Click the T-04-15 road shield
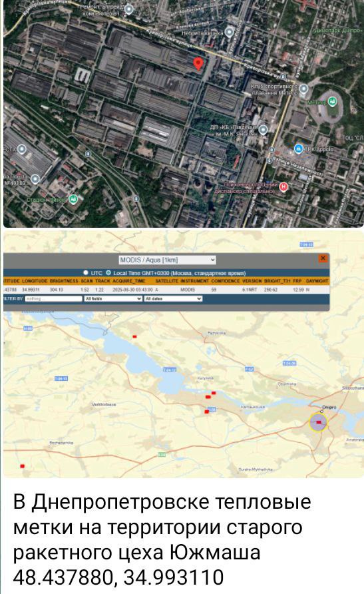 61,378
